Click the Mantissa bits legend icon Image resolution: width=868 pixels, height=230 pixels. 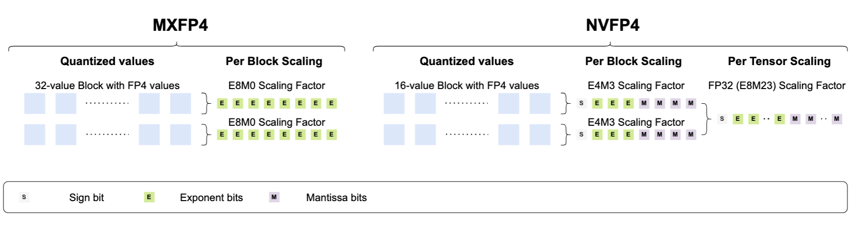pyautogui.click(x=274, y=197)
